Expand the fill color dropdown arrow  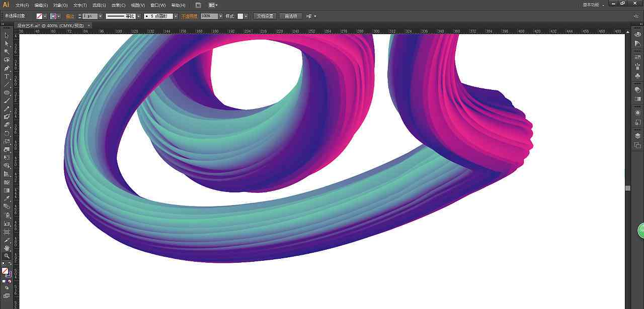45,16
